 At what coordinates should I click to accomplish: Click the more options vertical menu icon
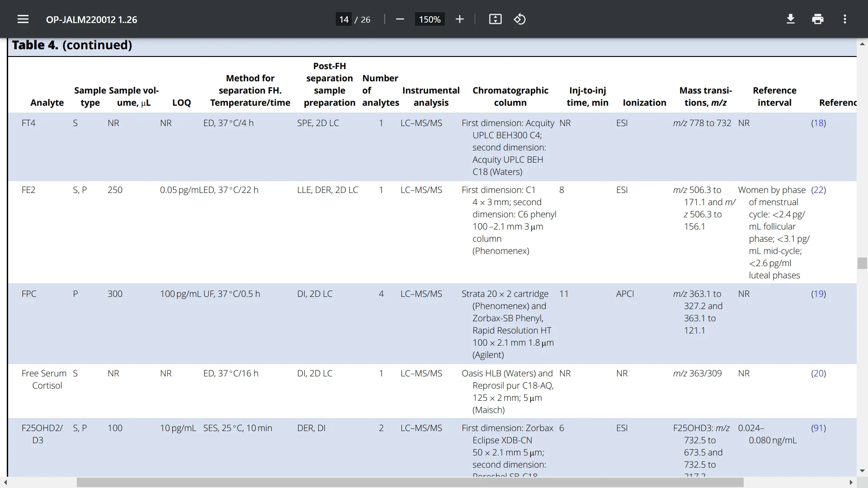(845, 19)
